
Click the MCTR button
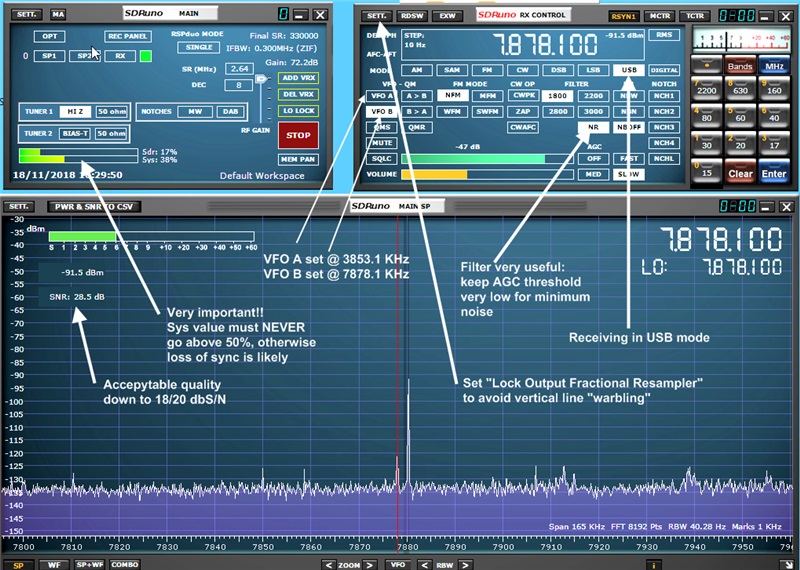[659, 16]
